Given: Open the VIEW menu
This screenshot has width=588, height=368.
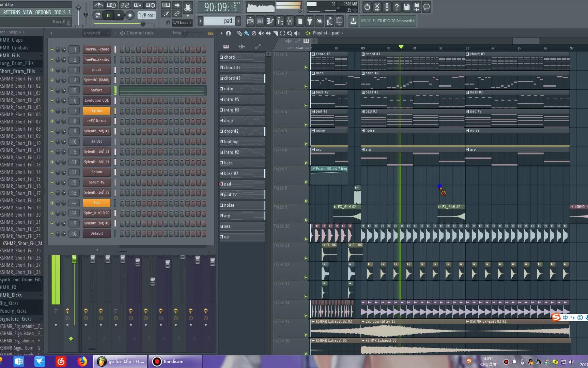Looking at the screenshot, I should point(28,12).
